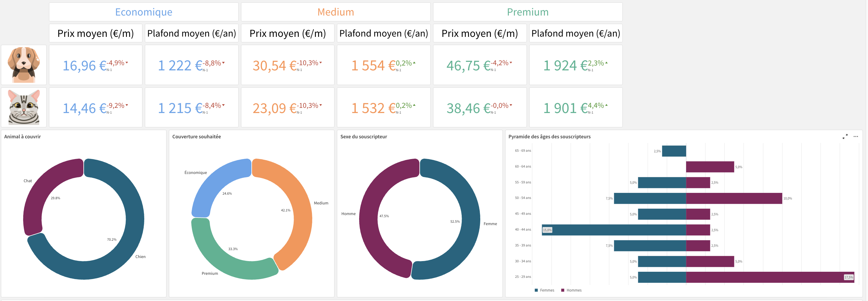The width and height of the screenshot is (868, 301).
Task: Click the dog Economique 1 222 € ceiling card
Action: (x=191, y=65)
